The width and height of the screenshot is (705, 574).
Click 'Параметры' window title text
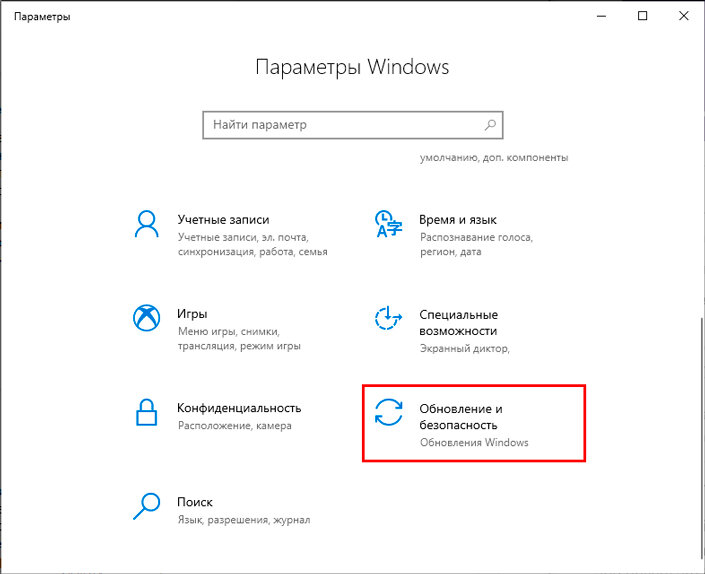click(x=42, y=17)
